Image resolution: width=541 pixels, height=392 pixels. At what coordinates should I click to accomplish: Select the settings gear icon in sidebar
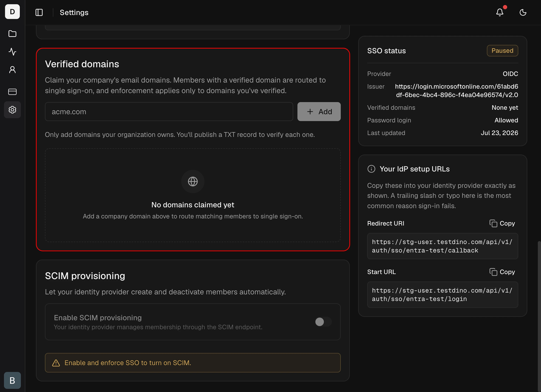(12, 110)
